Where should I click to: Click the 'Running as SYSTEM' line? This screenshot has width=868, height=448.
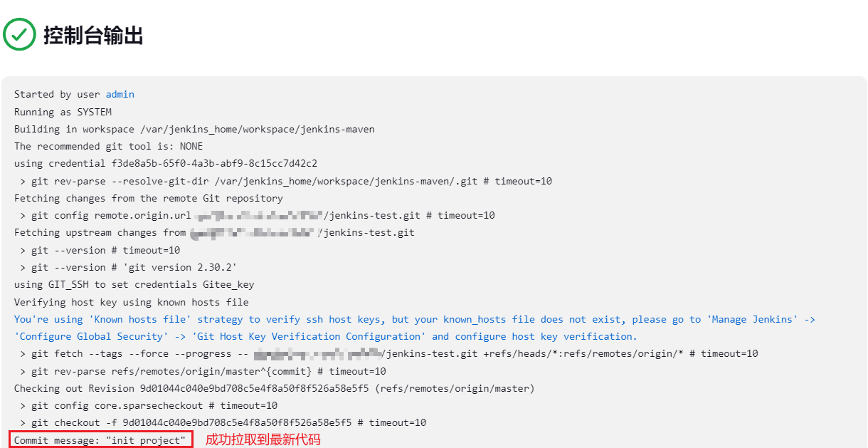point(63,112)
